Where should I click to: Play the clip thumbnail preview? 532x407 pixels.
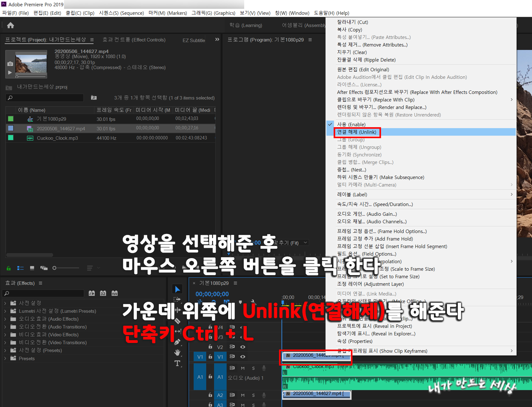pyautogui.click(x=10, y=73)
